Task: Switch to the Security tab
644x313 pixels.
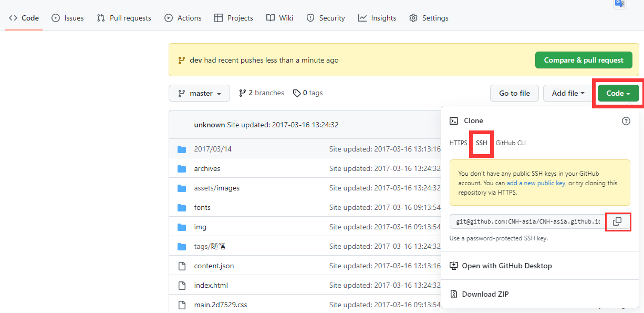Action: pos(326,18)
